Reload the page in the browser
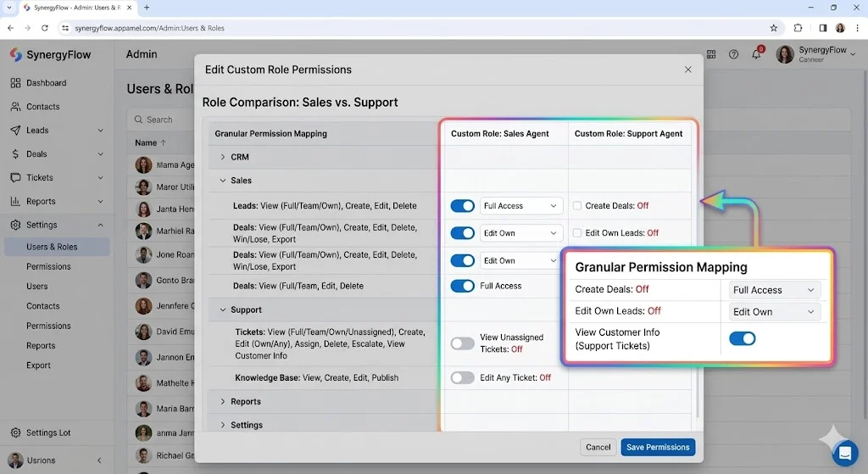 [x=45, y=28]
